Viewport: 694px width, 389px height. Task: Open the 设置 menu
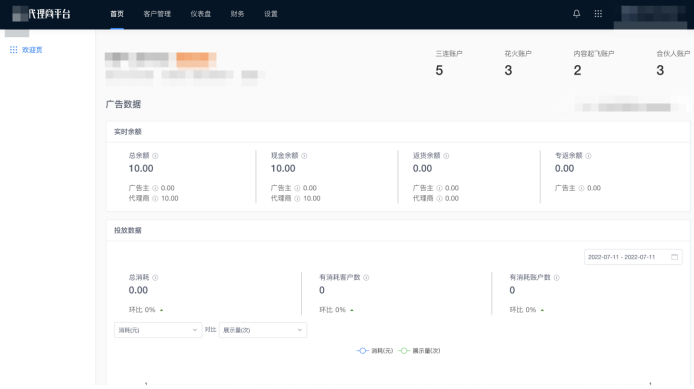pyautogui.click(x=271, y=14)
